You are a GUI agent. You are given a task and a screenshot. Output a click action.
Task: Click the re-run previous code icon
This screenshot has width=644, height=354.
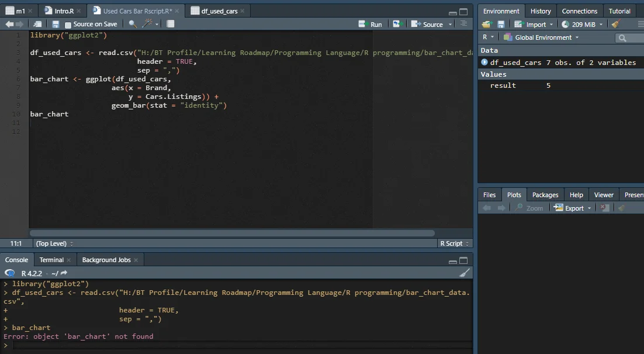tap(397, 24)
